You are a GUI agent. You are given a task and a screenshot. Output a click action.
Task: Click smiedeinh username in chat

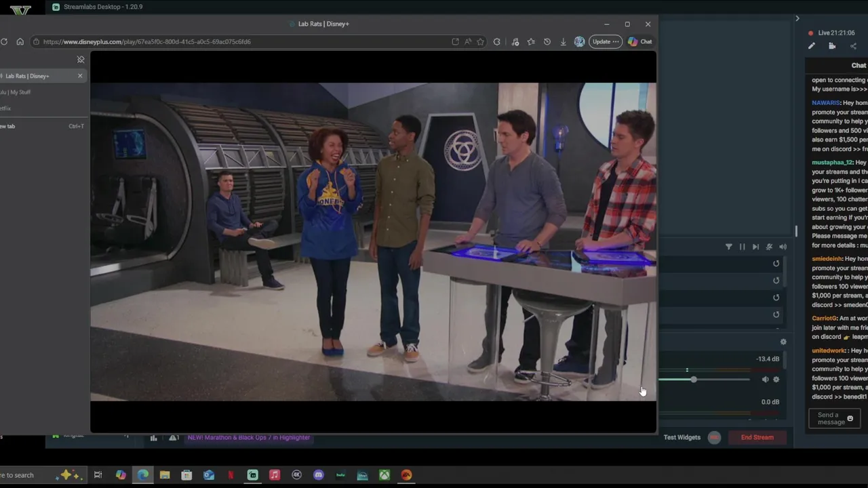point(827,259)
